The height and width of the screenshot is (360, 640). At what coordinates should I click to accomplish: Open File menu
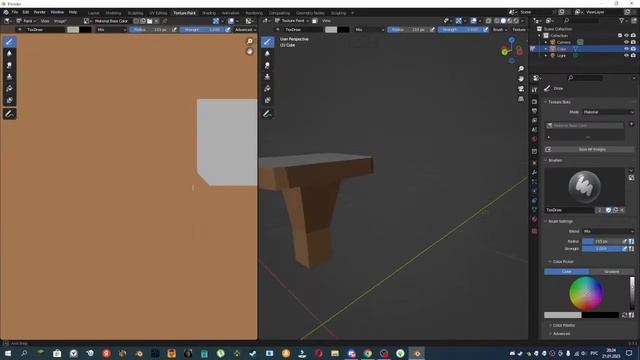click(x=15, y=12)
